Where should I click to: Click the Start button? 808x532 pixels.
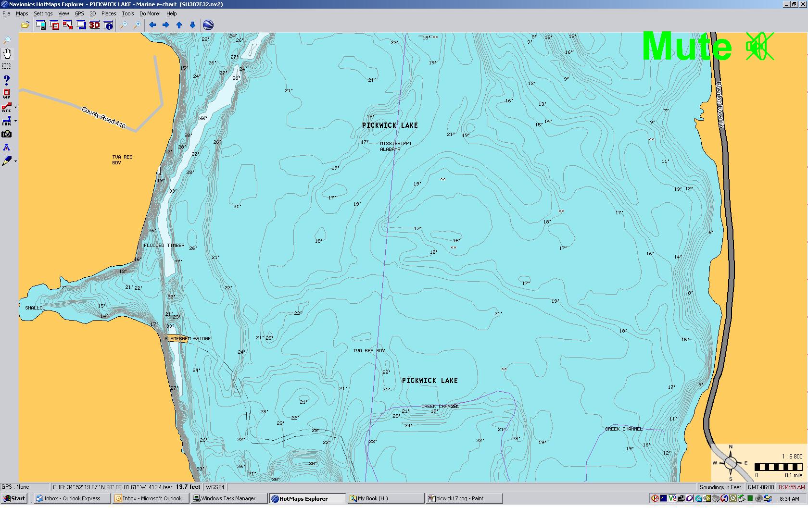(x=13, y=498)
